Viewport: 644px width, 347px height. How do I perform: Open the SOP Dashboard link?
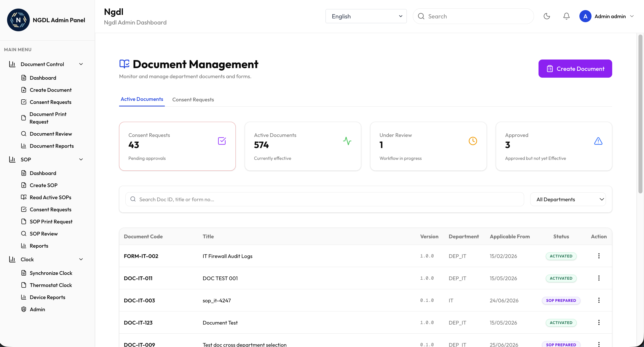43,173
